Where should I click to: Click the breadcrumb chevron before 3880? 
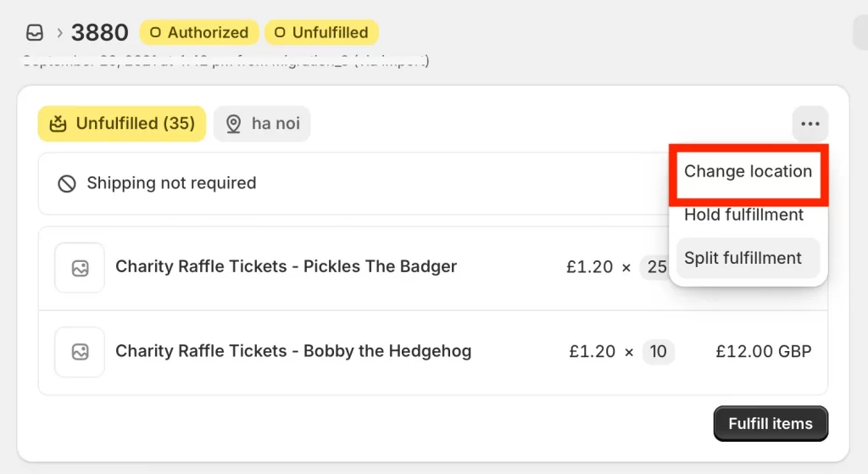pyautogui.click(x=59, y=33)
